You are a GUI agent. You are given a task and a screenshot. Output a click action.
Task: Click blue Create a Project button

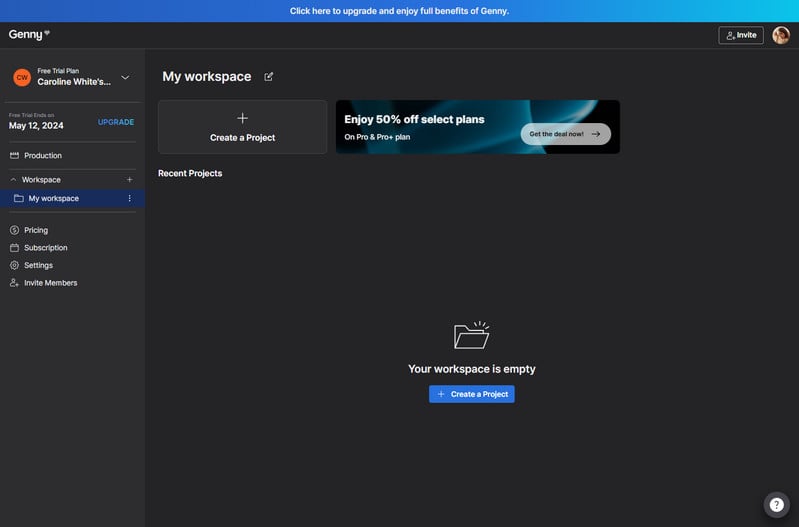coord(471,394)
